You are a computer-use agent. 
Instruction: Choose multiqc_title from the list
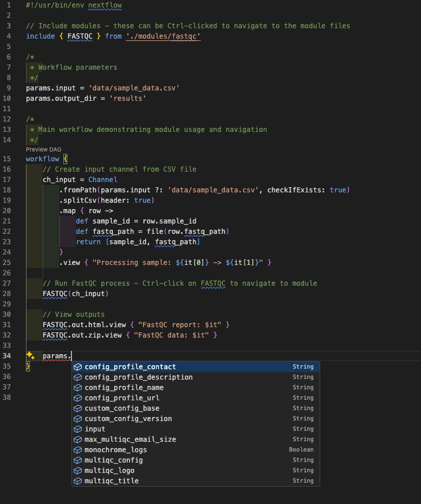196,481
